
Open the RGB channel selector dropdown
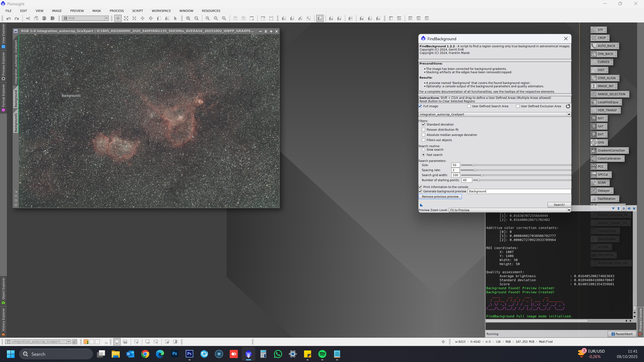106,18
